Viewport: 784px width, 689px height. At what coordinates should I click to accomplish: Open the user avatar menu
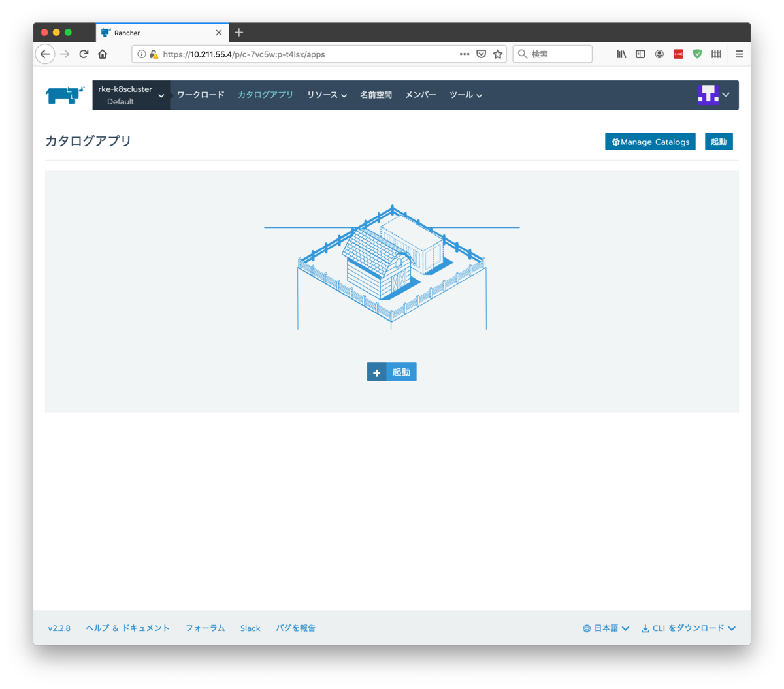[x=709, y=95]
